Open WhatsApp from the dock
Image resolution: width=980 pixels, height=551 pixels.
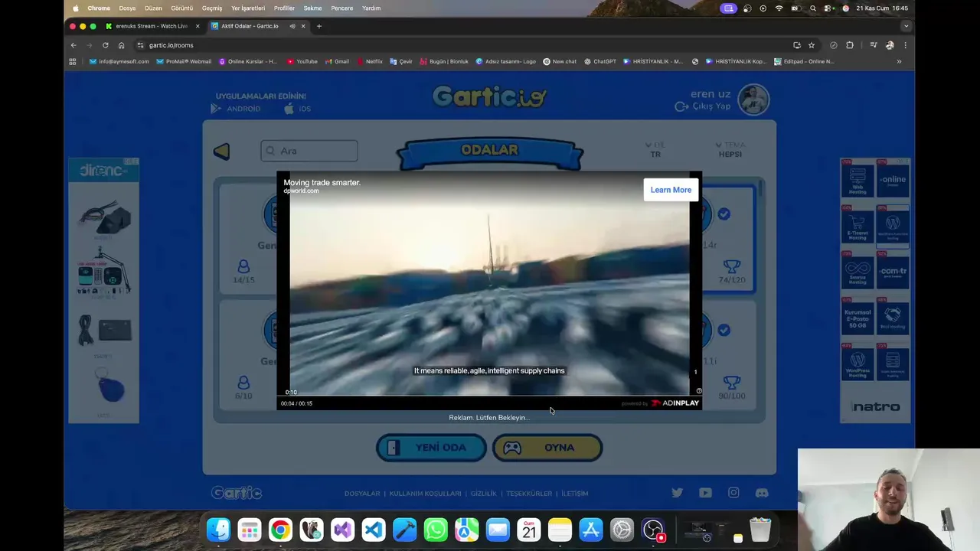436,530
